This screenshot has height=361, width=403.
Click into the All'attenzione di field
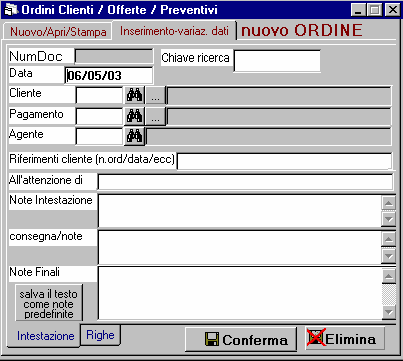click(x=245, y=182)
